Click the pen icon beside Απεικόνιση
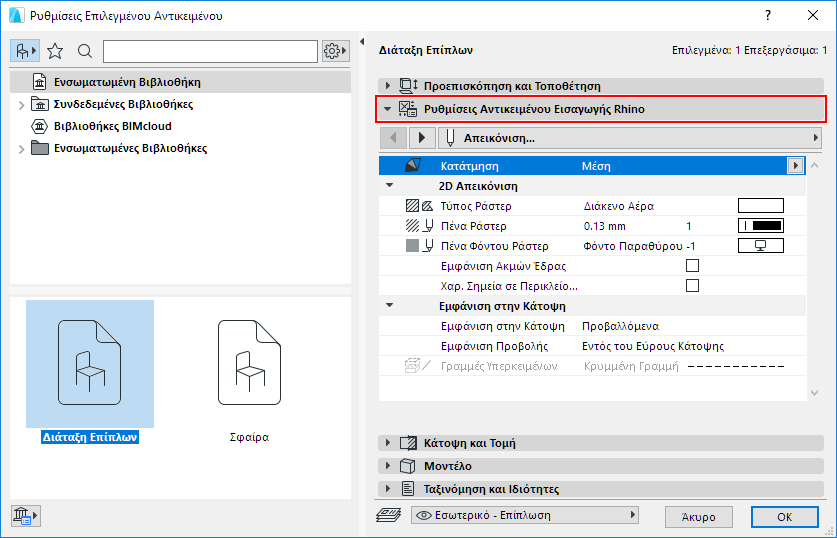The width and height of the screenshot is (837, 538). point(450,138)
